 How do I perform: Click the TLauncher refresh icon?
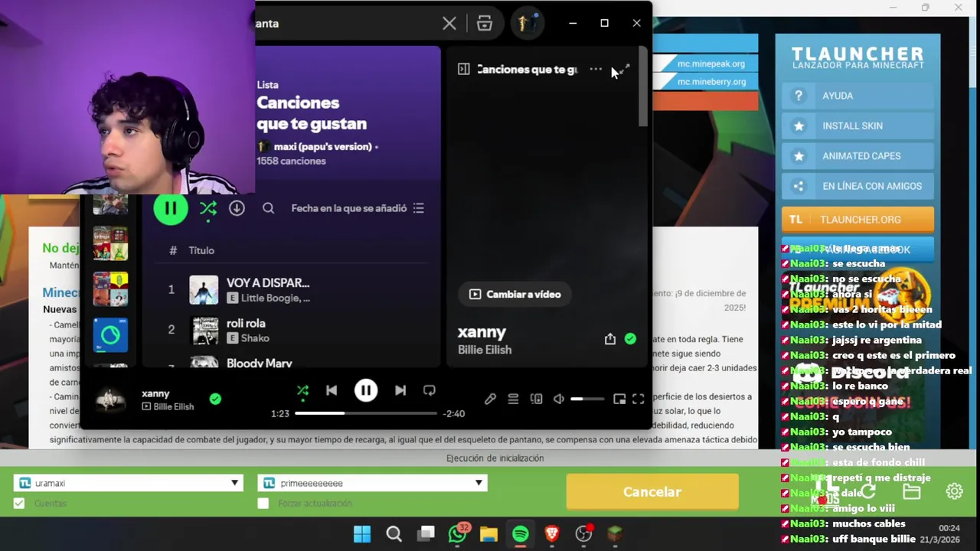pos(867,492)
